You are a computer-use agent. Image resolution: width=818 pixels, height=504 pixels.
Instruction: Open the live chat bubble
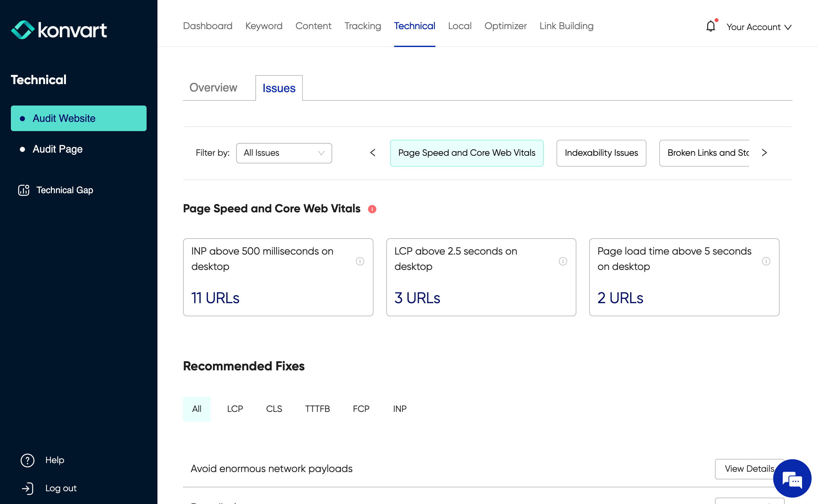coord(792,479)
